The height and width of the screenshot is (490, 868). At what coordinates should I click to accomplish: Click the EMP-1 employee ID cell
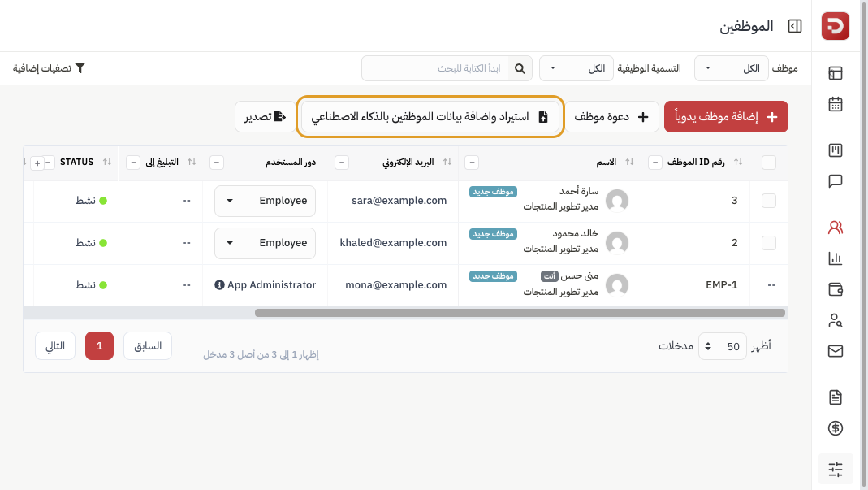click(x=722, y=285)
